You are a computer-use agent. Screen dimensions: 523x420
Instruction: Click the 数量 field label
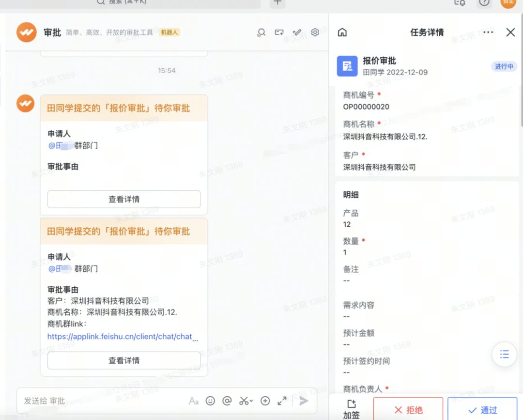351,241
